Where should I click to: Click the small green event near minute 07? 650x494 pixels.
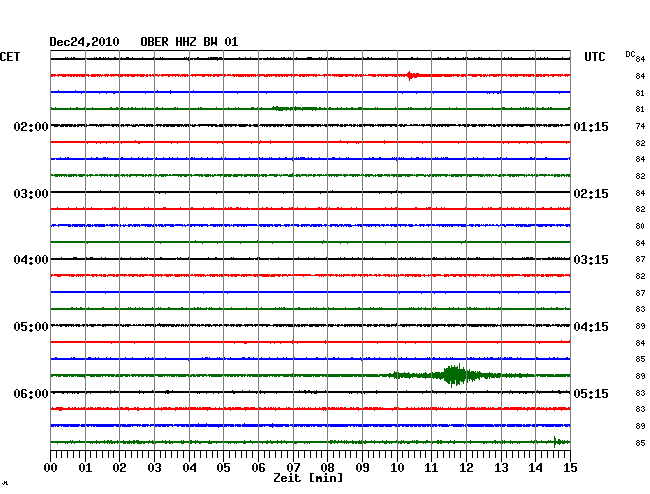295,109
